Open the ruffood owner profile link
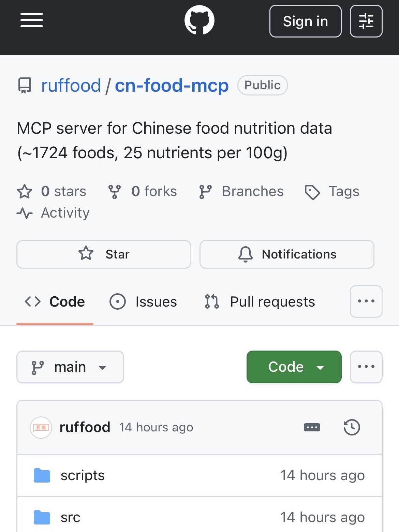Image resolution: width=399 pixels, height=532 pixels. click(x=71, y=85)
